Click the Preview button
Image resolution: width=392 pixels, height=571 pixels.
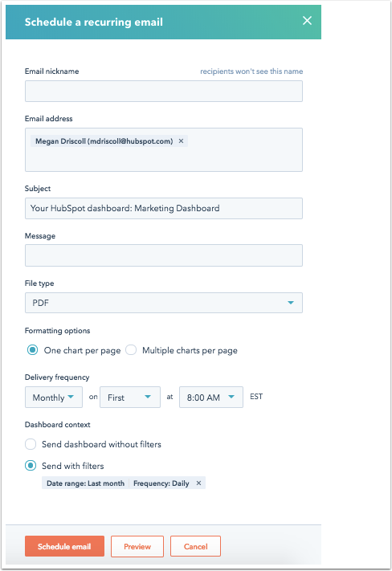coord(137,546)
